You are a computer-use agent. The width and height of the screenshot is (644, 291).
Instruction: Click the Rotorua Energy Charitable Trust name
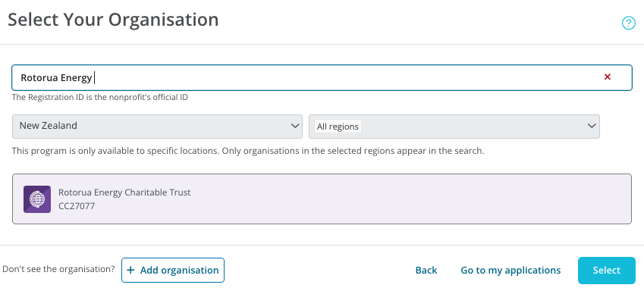click(x=124, y=192)
